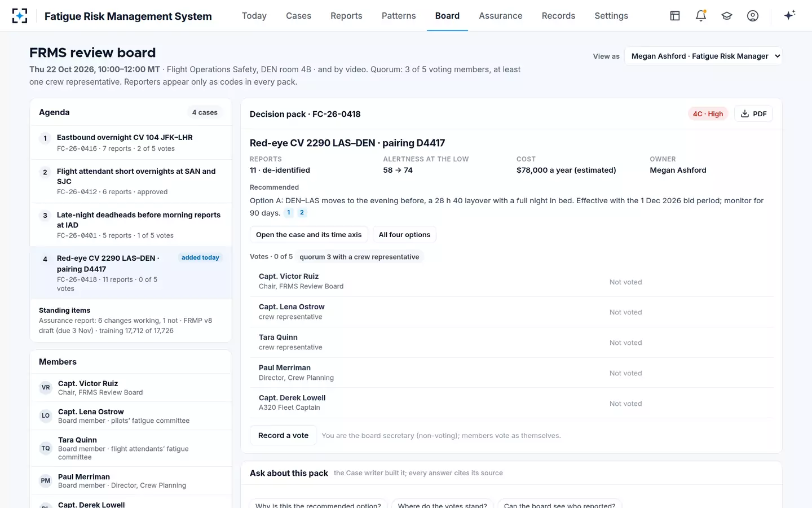Ask why this is the recommended option
This screenshot has height=508, width=812.
pos(318,505)
